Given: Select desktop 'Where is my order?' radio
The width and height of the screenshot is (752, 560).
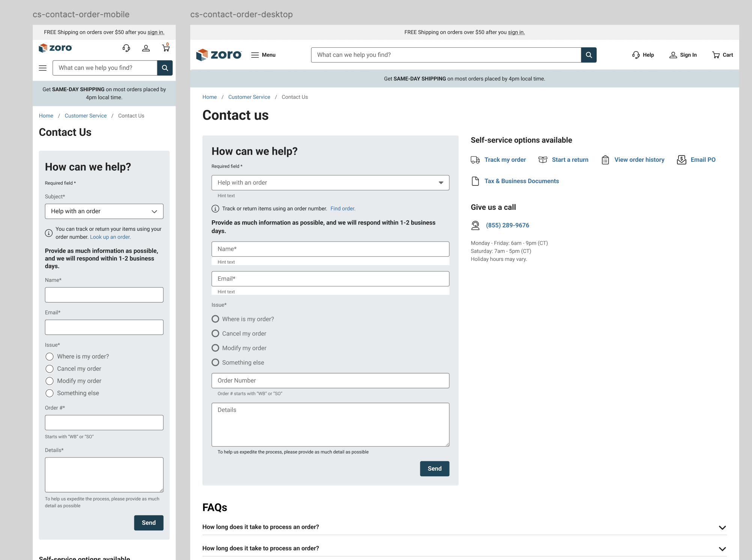Looking at the screenshot, I should pos(215,319).
